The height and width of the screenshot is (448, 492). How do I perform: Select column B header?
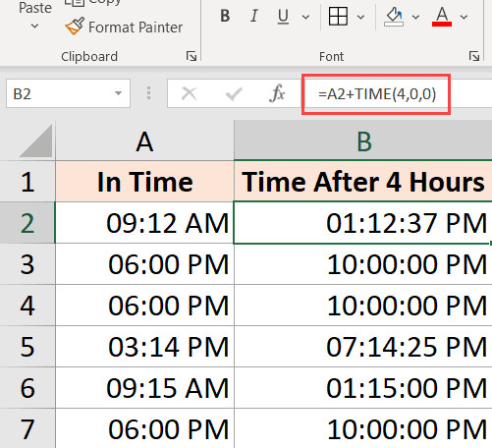tap(363, 141)
